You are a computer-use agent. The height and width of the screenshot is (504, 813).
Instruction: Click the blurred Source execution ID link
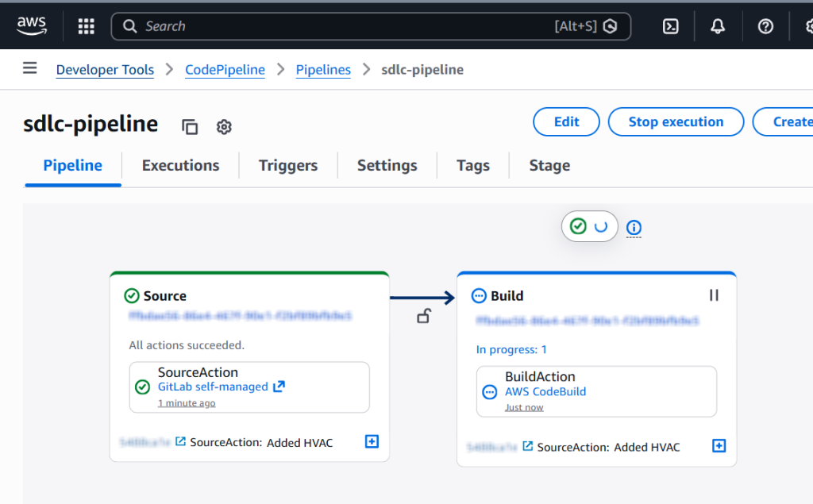(x=240, y=315)
